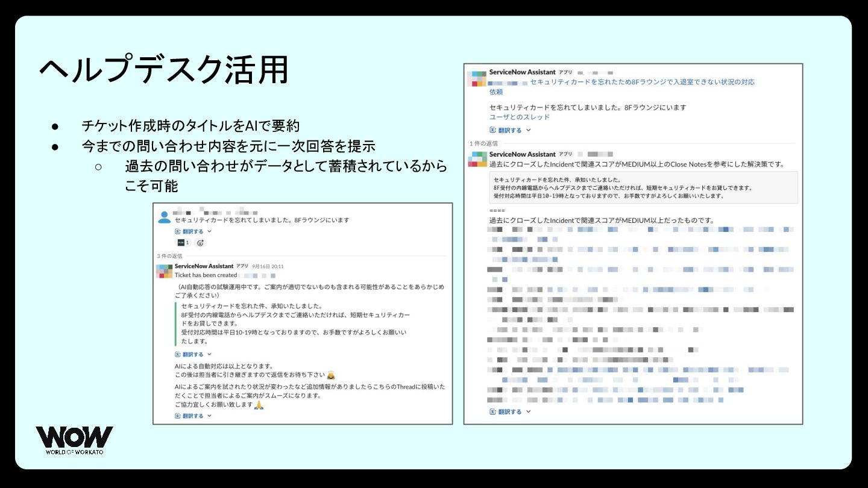Viewport: 868px width, 488px height.
Task: Click 翻訳する under the left user message
Action: [x=193, y=231]
